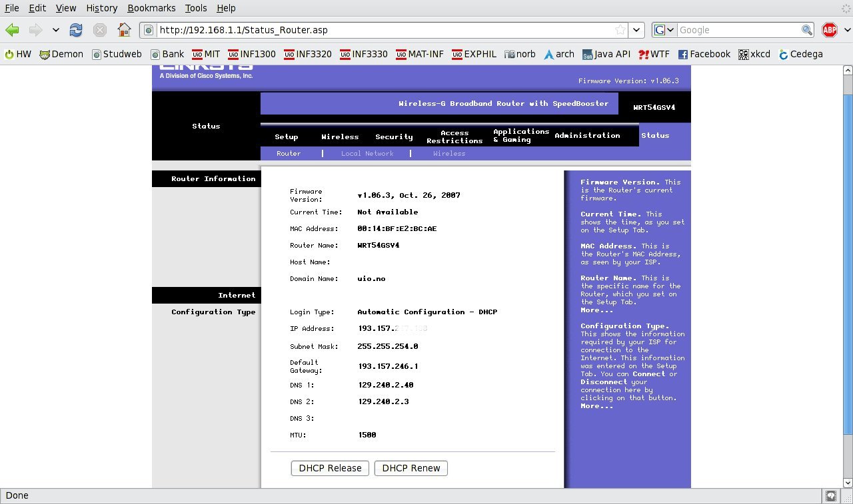Open the Cedega bookmark

coord(800,54)
